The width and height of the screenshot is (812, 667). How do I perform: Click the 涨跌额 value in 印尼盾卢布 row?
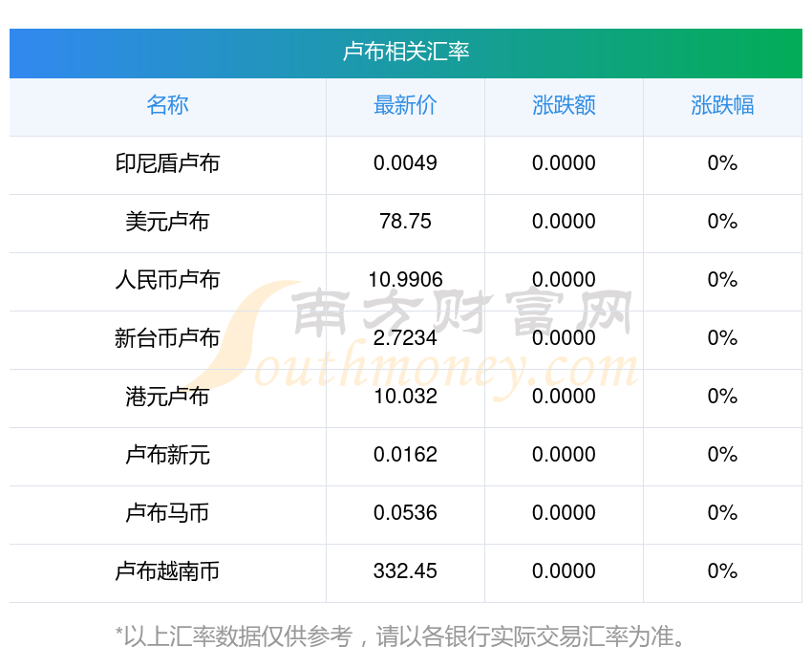[x=564, y=163]
